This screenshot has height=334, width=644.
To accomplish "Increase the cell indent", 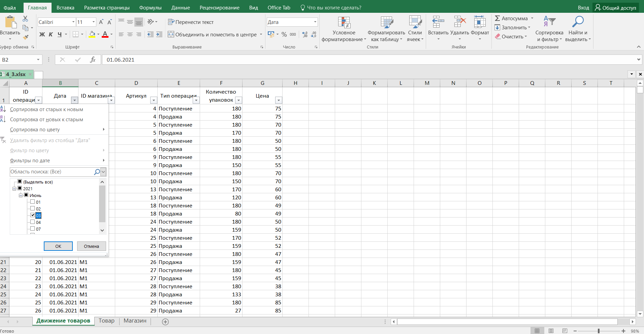I will (x=159, y=34).
